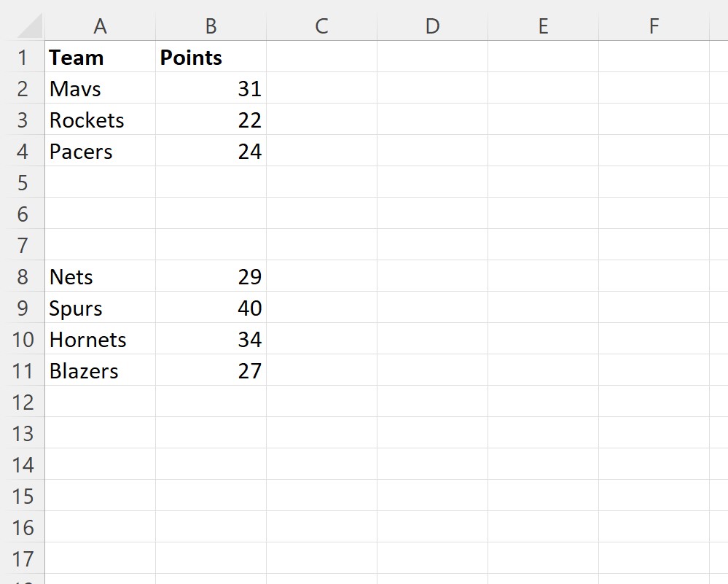Select column D header
Image resolution: width=728 pixels, height=584 pixels.
coord(432,26)
